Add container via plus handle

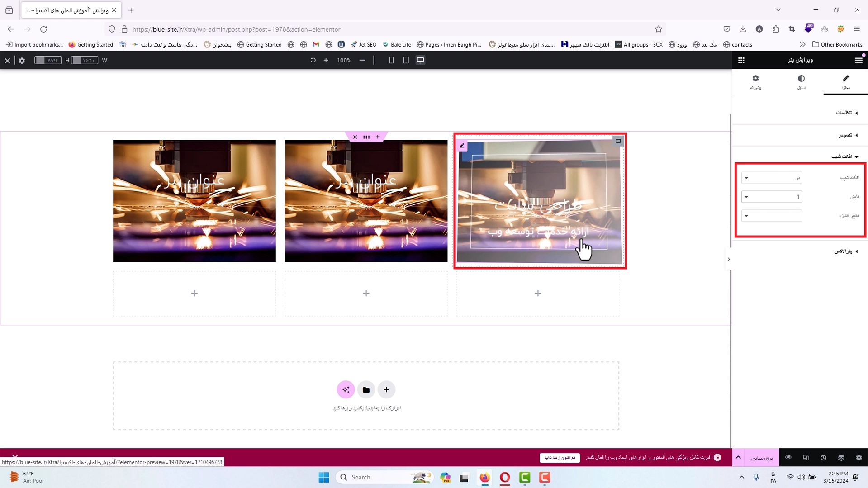378,137
